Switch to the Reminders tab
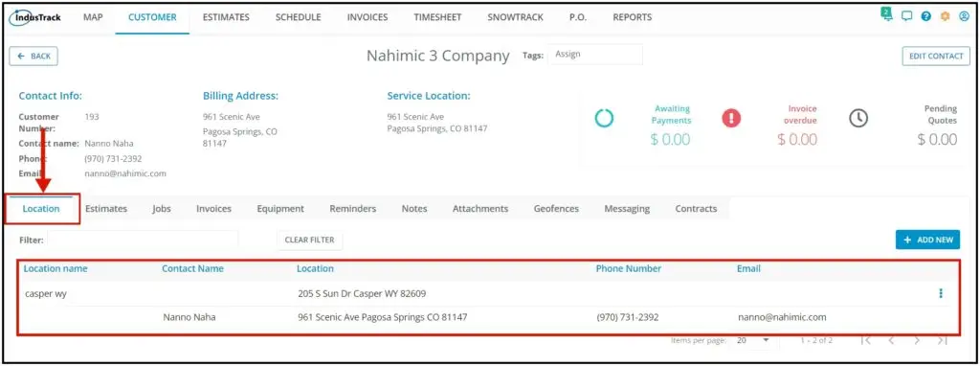Viewport: 980px width, 366px height. (352, 209)
